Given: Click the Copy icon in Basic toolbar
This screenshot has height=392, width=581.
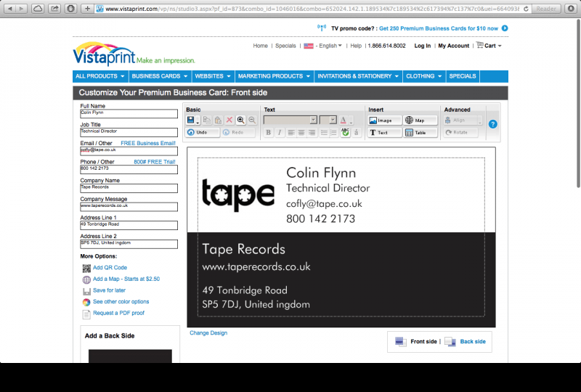Looking at the screenshot, I should [207, 120].
